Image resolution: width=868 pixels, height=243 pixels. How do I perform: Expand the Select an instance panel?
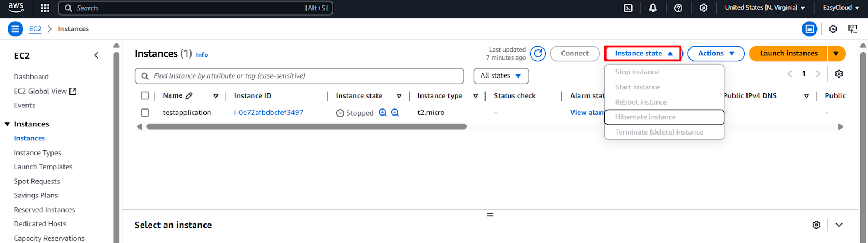coord(839,225)
